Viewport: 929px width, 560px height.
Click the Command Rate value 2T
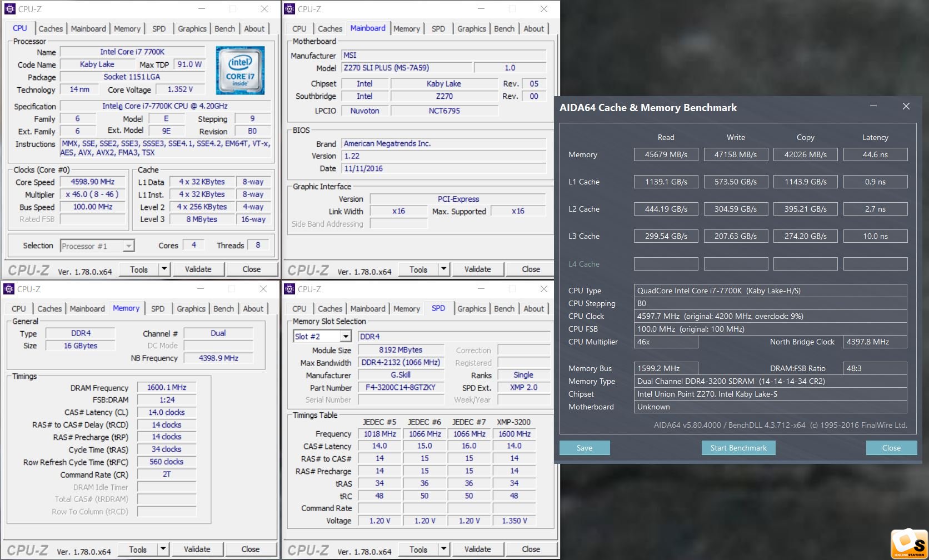[167, 474]
